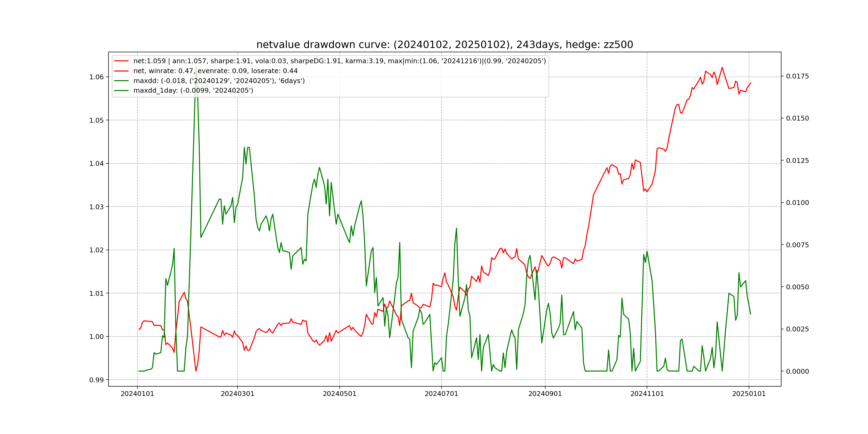Click the 1.06 left y-axis label
The height and width of the screenshot is (434, 868).
[x=96, y=77]
